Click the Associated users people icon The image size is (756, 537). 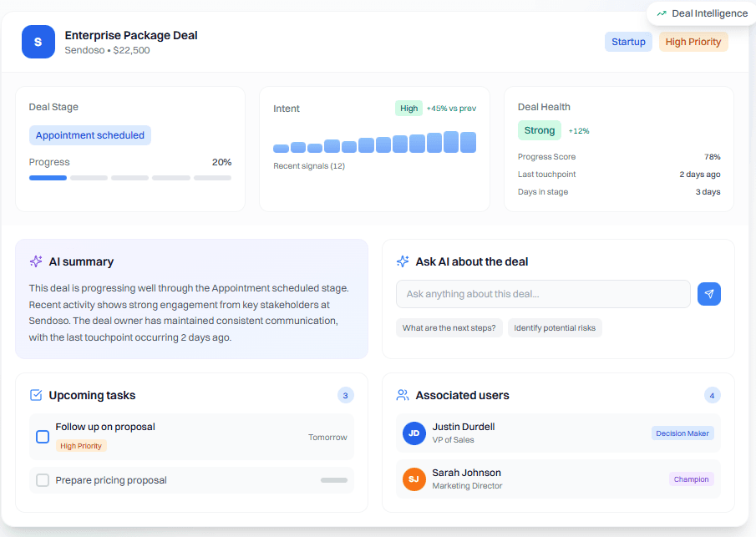click(402, 395)
